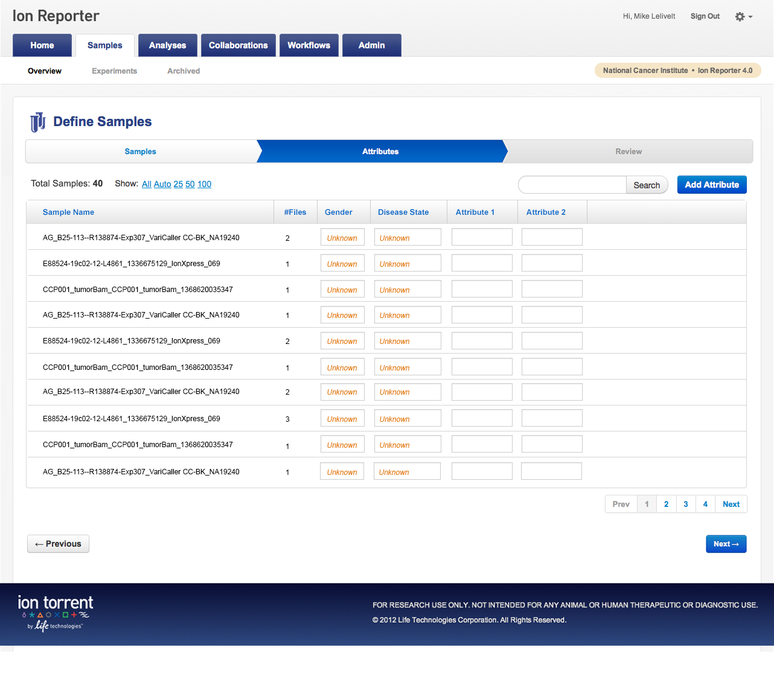Click the 3-file E88524-19c02 sample name
This screenshot has width=774, height=700.
coord(132,419)
